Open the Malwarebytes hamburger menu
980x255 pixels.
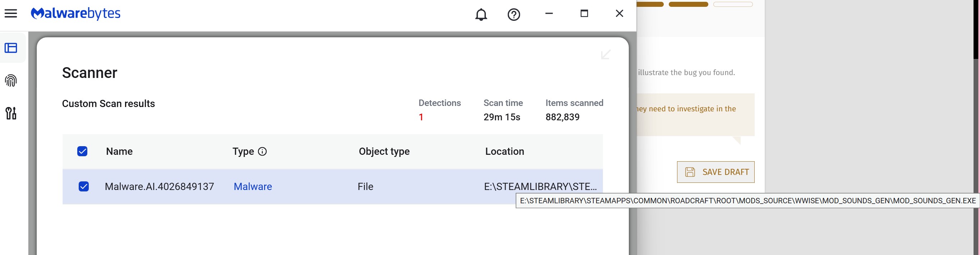(11, 14)
